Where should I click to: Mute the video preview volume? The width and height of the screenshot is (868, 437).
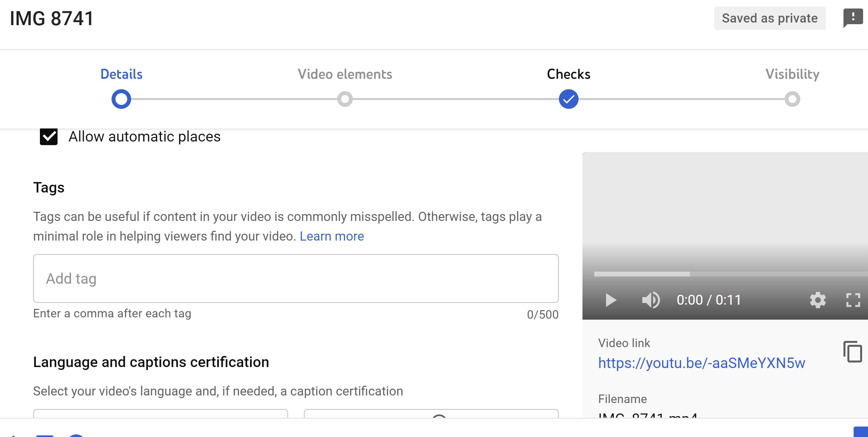651,300
